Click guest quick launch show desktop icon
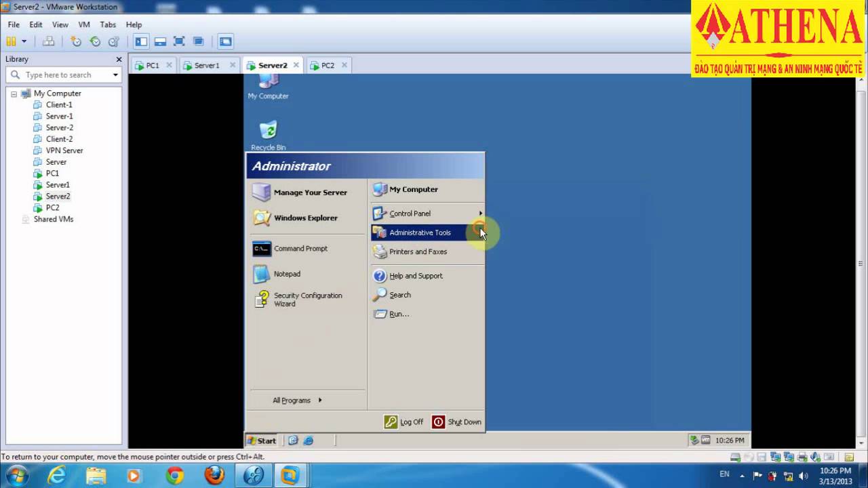Screen dimensions: 868x488 pos(293,441)
